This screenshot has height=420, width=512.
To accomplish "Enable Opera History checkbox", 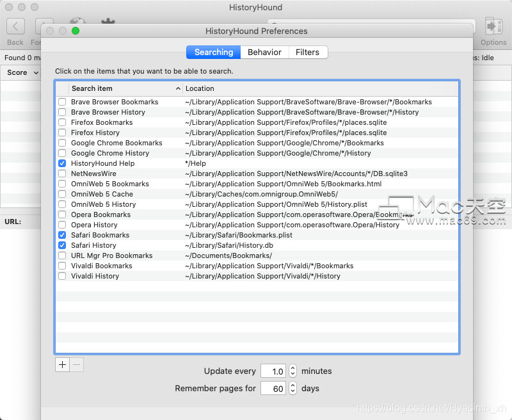I will point(62,225).
